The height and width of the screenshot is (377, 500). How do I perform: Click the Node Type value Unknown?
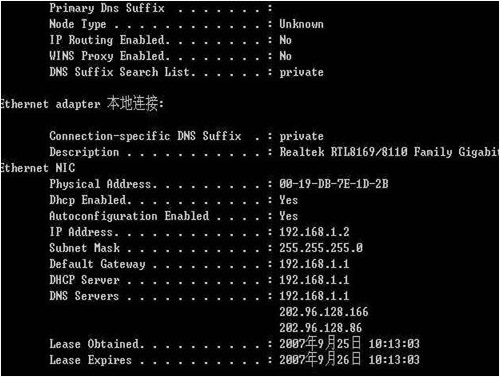pyautogui.click(x=301, y=24)
